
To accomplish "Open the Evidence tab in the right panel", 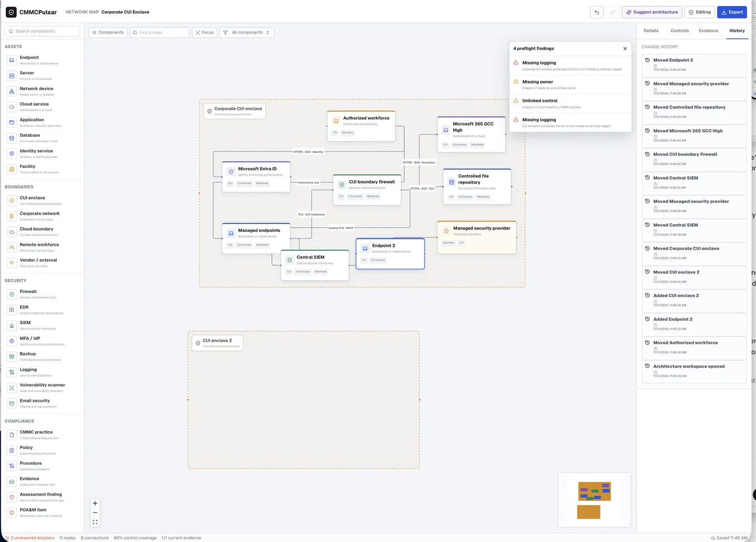I will pyautogui.click(x=708, y=31).
